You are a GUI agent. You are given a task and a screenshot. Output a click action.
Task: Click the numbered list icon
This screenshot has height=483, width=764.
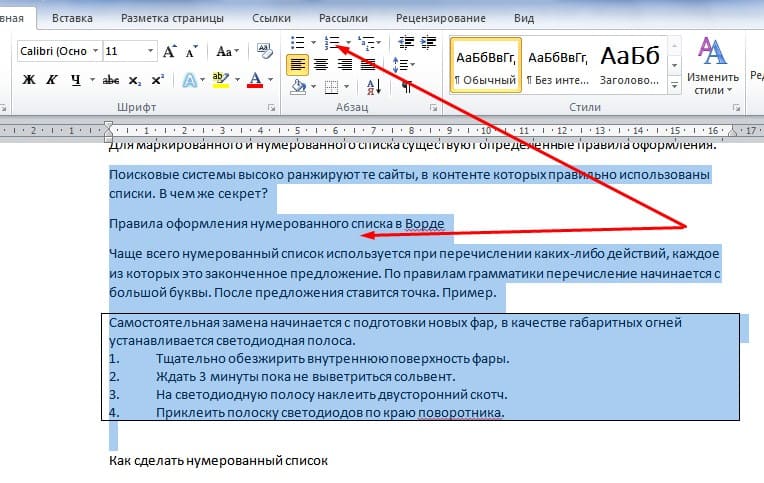332,42
